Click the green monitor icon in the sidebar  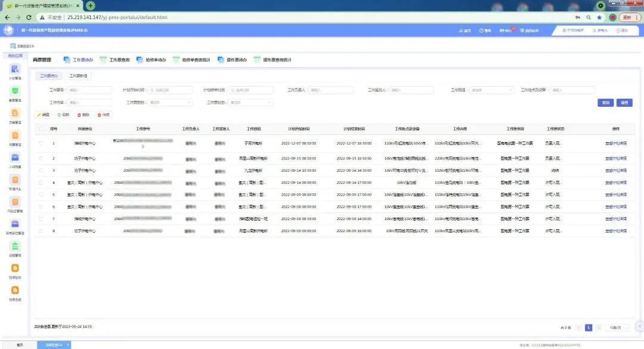15,91
